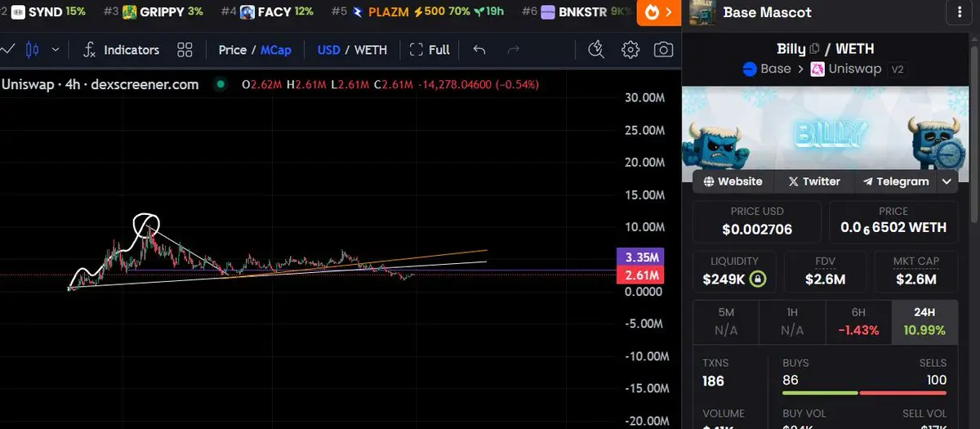Viewport: 980px width, 429px height.
Task: Open the Indicators menu
Action: [122, 50]
